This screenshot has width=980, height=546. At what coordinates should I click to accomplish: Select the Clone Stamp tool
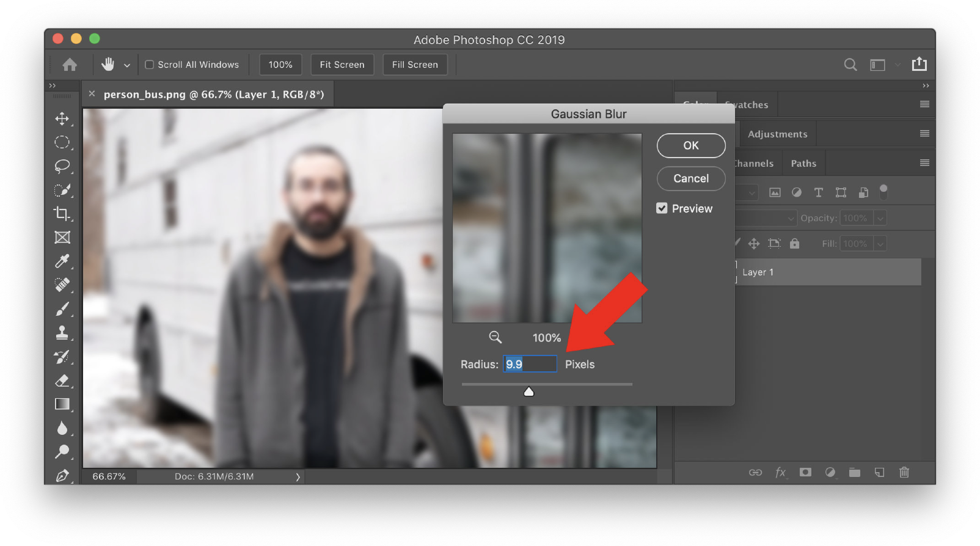62,333
